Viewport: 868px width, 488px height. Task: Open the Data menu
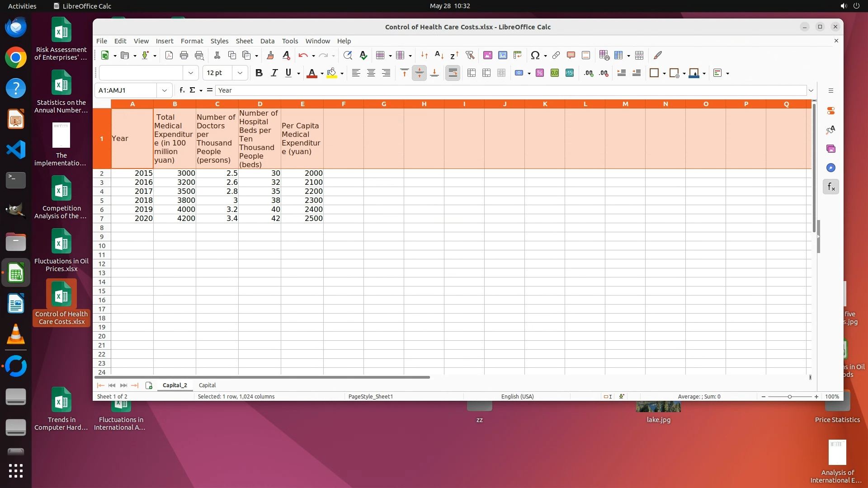click(x=267, y=41)
